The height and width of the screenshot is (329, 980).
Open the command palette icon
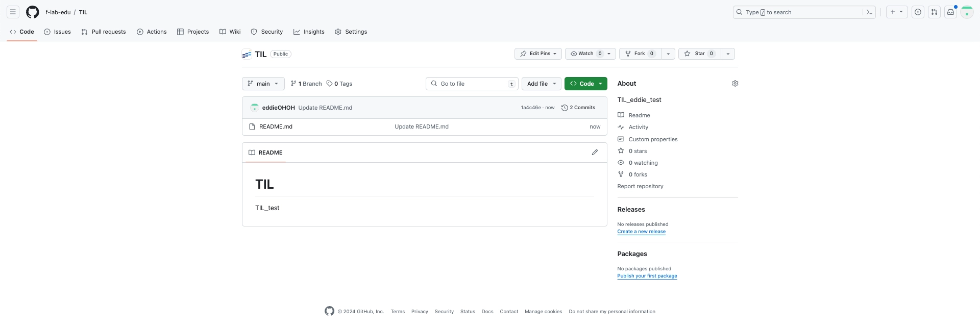pyautogui.click(x=869, y=12)
